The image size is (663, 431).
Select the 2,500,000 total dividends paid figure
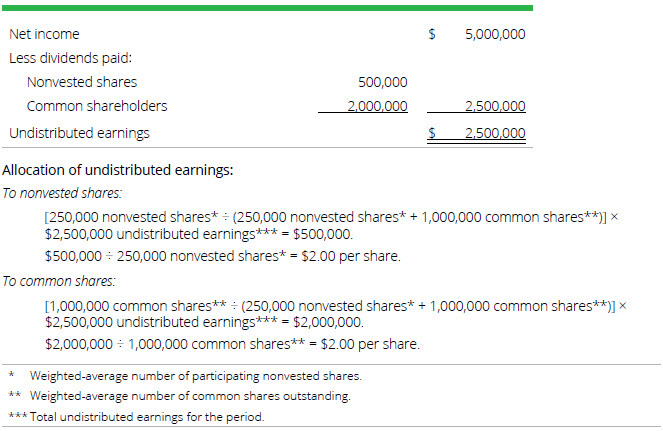(x=495, y=106)
